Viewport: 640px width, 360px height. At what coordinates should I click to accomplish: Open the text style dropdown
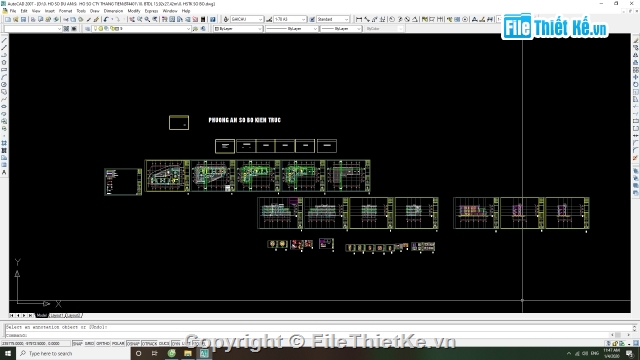(333, 19)
